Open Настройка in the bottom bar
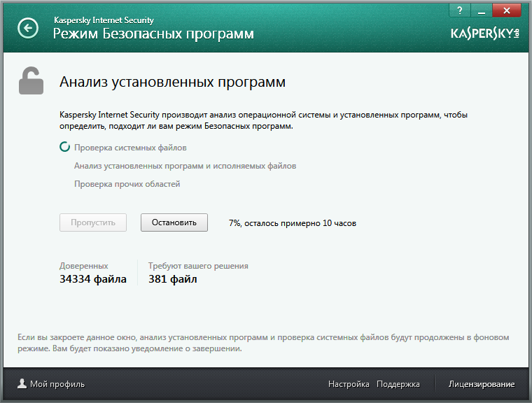The image size is (532, 403). point(349,384)
